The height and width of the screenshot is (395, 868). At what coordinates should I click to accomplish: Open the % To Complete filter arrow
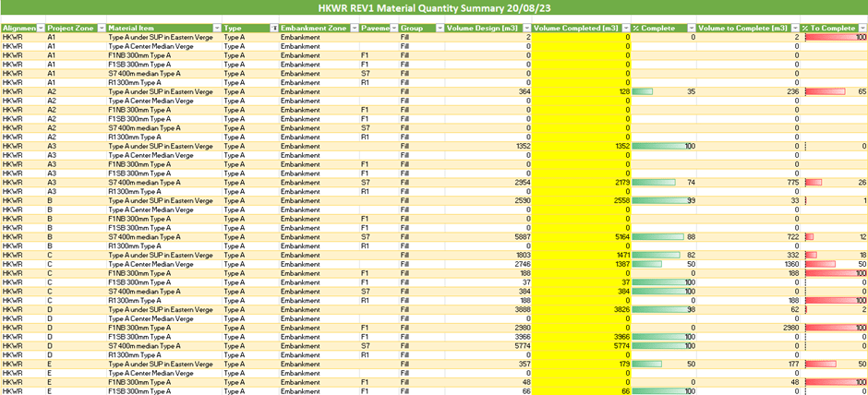[862, 29]
